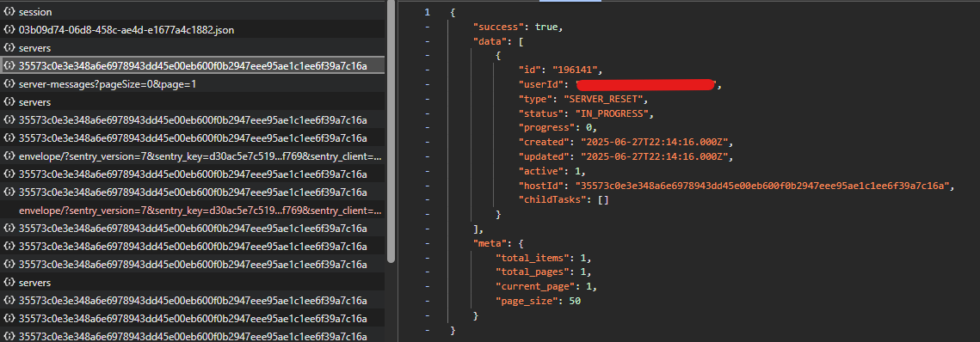
Task: Click the icon beside the first sentry envelope request
Action: pyautogui.click(x=9, y=156)
